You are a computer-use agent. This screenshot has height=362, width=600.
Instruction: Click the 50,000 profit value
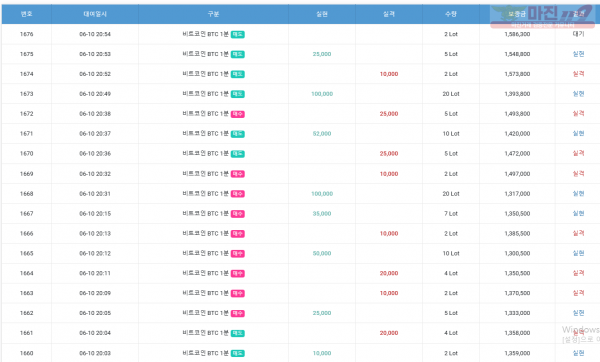322,253
